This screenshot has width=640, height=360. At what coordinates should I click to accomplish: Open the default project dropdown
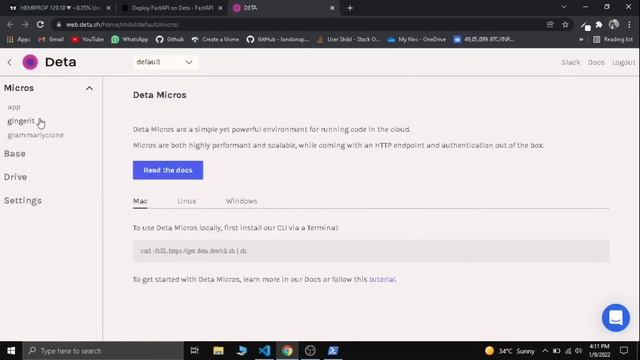click(x=165, y=62)
